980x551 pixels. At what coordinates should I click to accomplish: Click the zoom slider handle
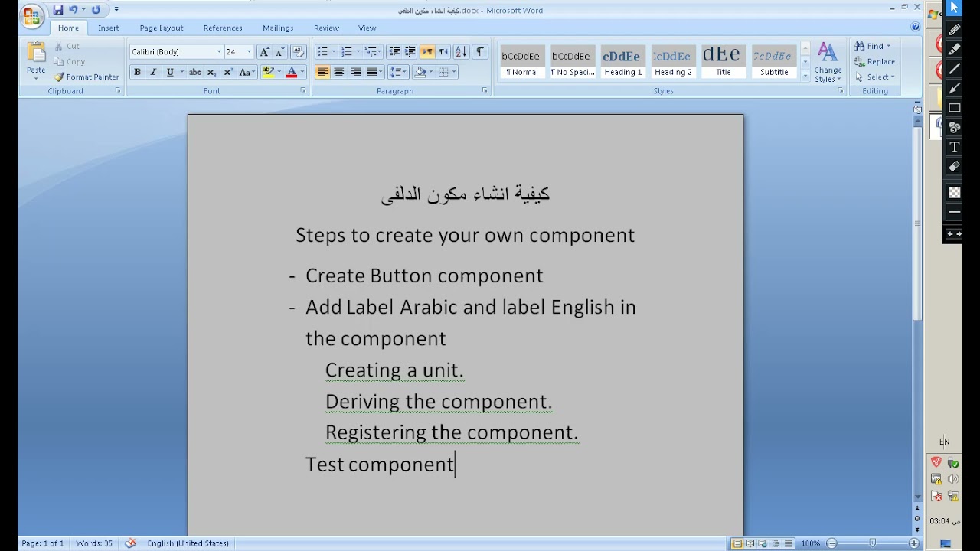[x=873, y=543]
